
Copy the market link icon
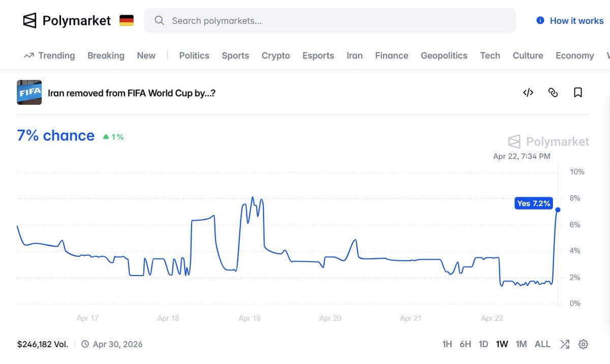pyautogui.click(x=553, y=93)
